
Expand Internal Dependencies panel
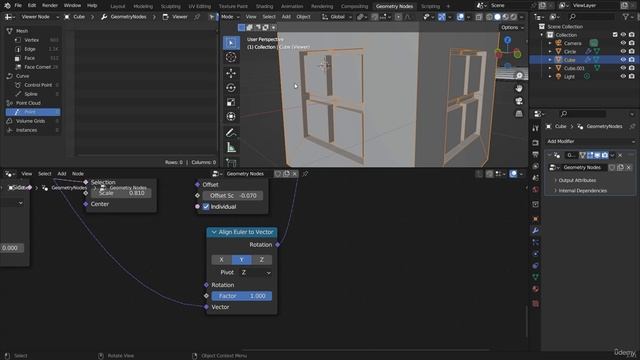582,191
